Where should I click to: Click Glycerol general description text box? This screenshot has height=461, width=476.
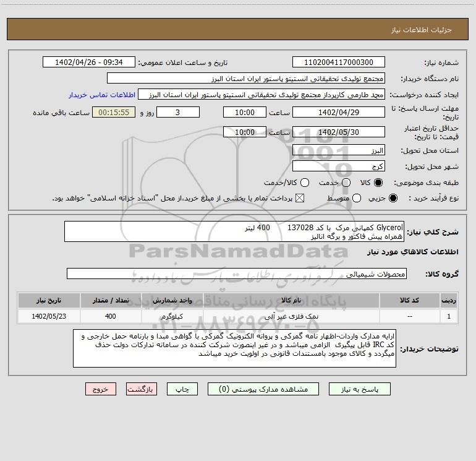(234, 231)
